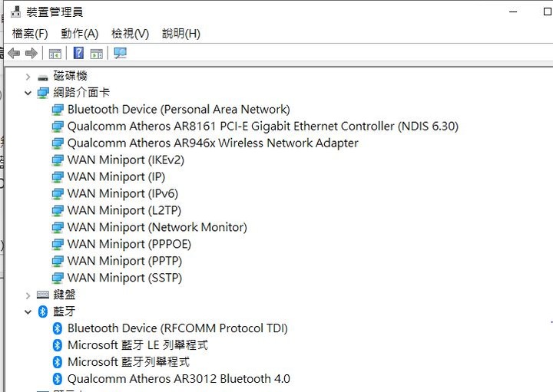Click the Back arrow toolbar icon
The width and height of the screenshot is (553, 392).
(14, 54)
